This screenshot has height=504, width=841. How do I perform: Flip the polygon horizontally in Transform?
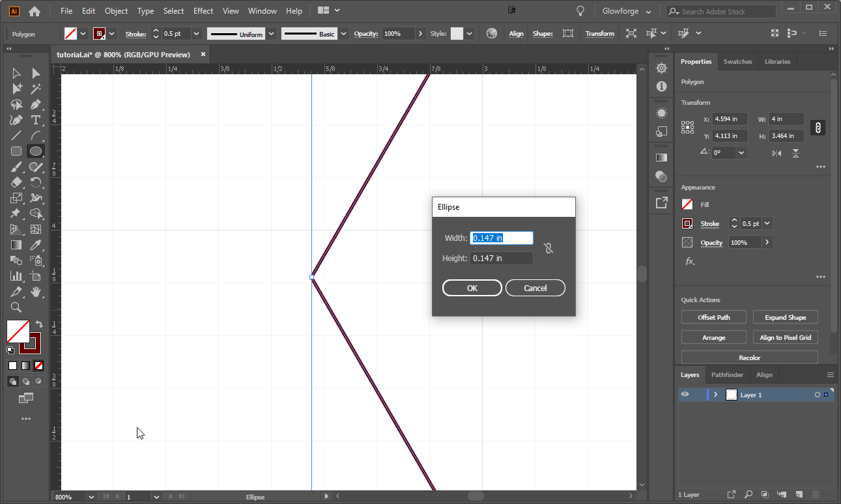[777, 153]
